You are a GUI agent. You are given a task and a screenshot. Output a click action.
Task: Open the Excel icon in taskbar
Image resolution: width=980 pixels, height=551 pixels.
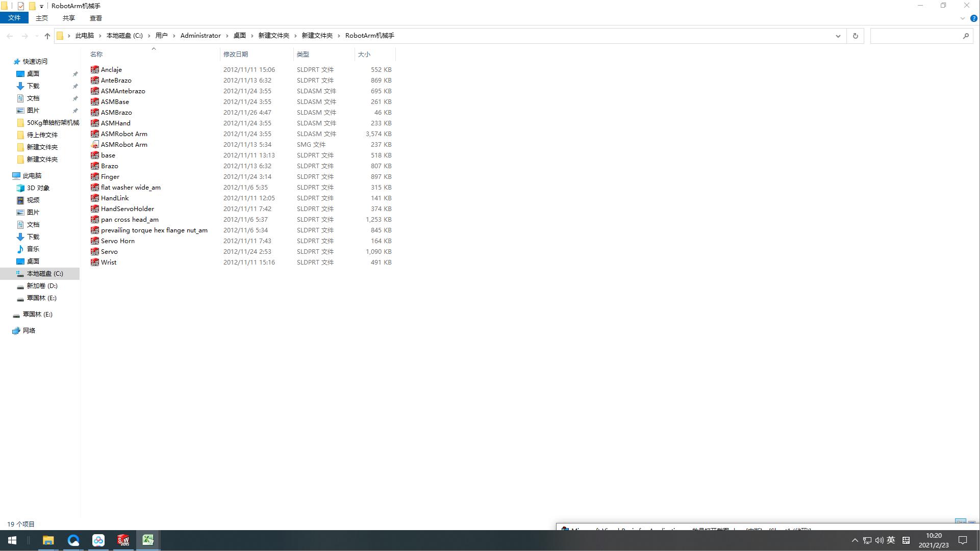[x=148, y=540]
